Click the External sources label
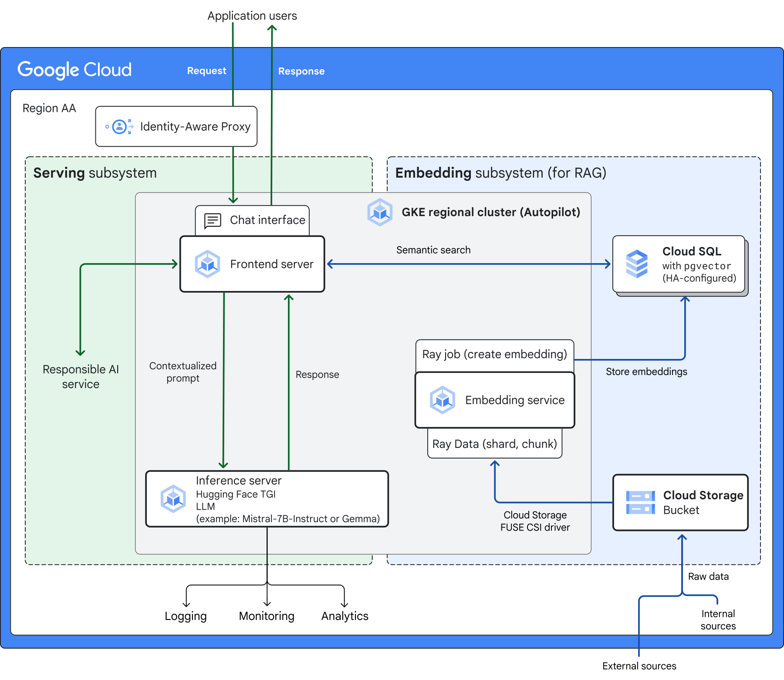This screenshot has width=784, height=680. (639, 666)
